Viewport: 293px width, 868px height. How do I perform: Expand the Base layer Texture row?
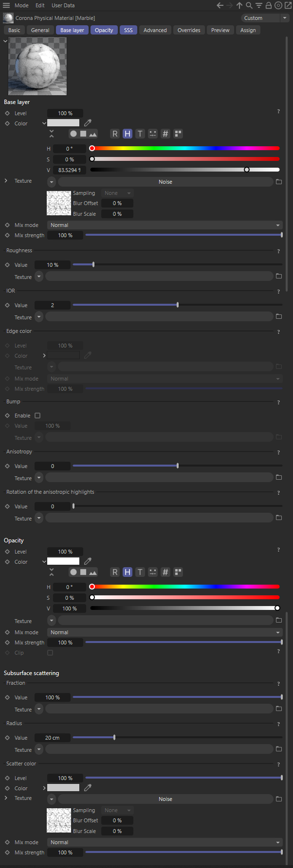pos(6,181)
